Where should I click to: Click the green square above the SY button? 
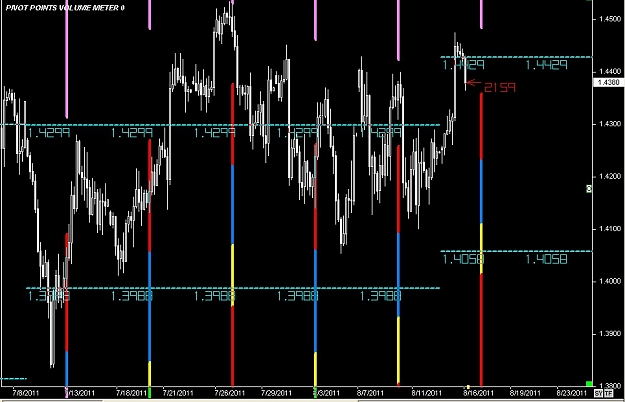pyautogui.click(x=589, y=384)
